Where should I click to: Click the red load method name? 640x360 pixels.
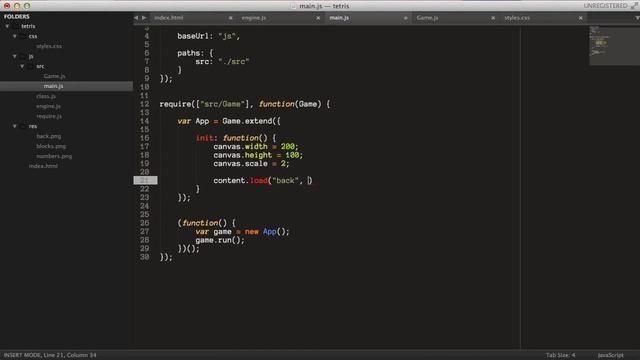click(x=259, y=180)
